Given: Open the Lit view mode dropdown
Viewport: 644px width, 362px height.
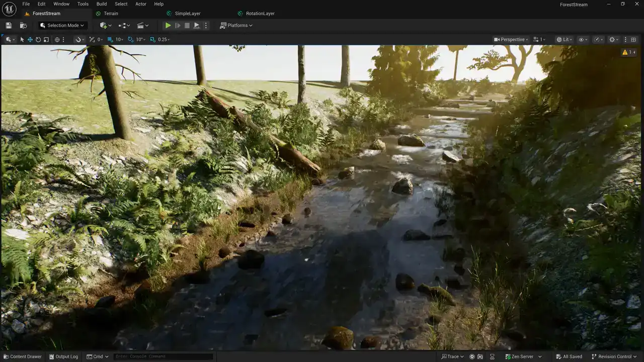Looking at the screenshot, I should coord(566,39).
